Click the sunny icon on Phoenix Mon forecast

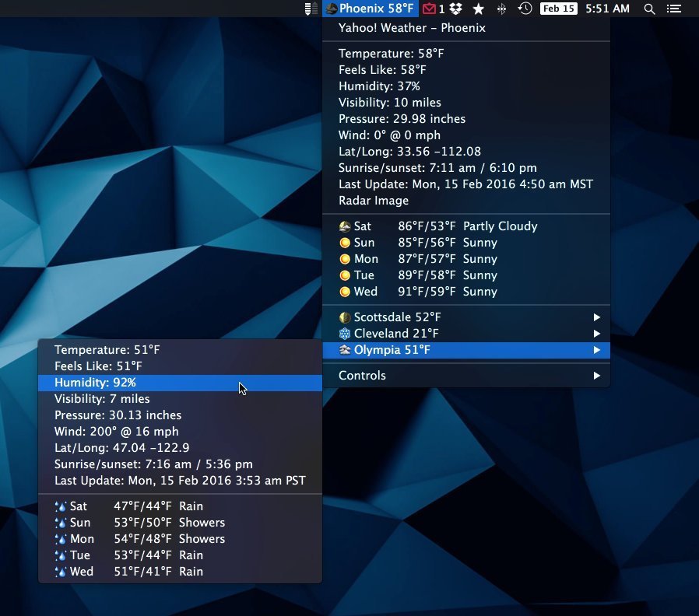[345, 259]
